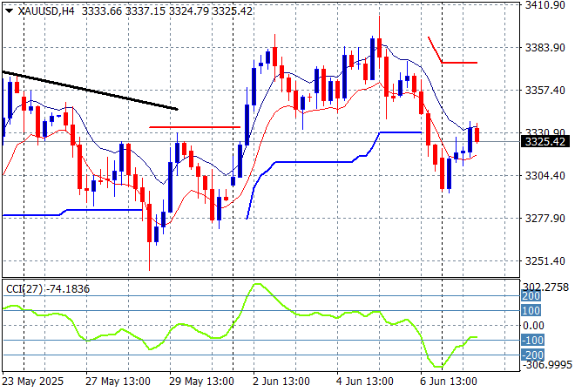Click the CCI 0.00 level label
Screen dimensions: 575x392
[x=533, y=325]
